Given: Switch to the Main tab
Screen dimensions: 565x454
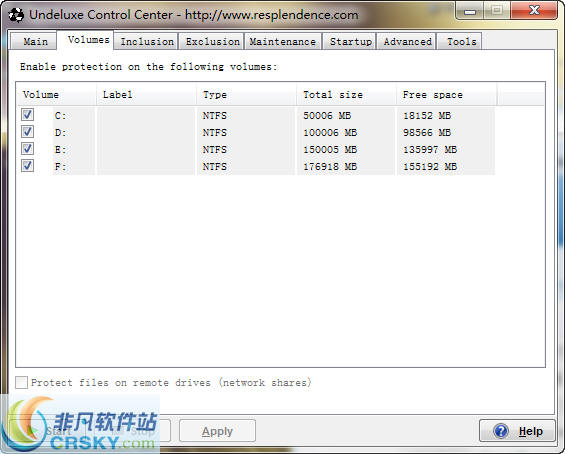Looking at the screenshot, I should (x=34, y=41).
